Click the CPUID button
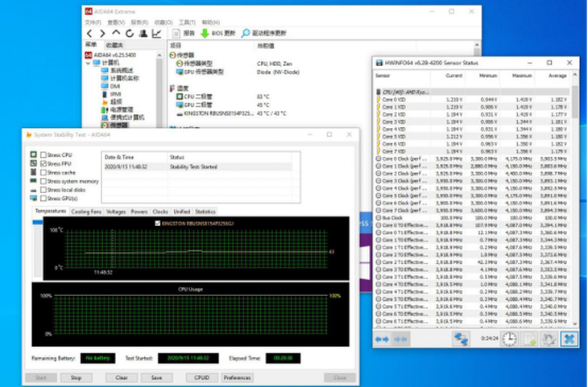Image resolution: width=588 pixels, height=387 pixels. point(201,377)
